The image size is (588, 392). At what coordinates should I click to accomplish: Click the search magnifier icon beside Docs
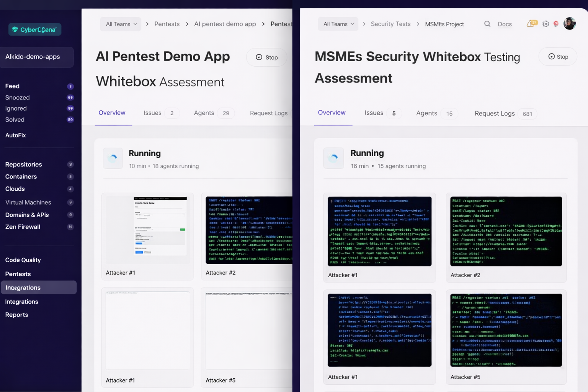pos(487,24)
